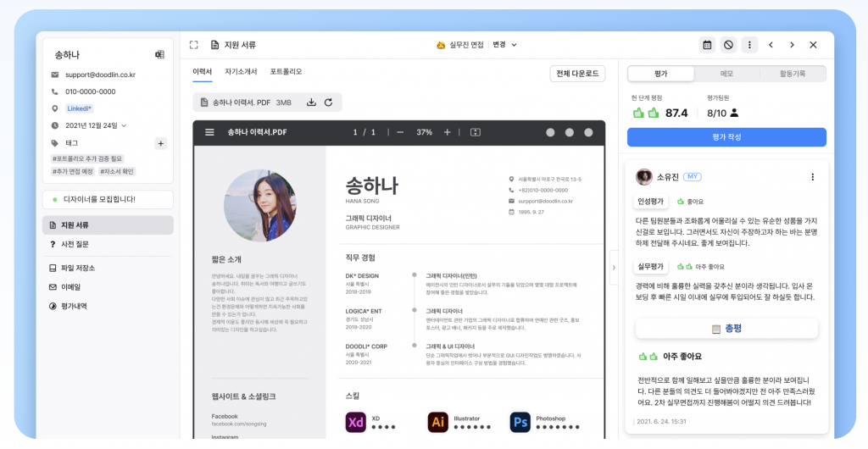Open the header more-options kebab menu
Image resolution: width=868 pixels, height=449 pixels.
749,45
